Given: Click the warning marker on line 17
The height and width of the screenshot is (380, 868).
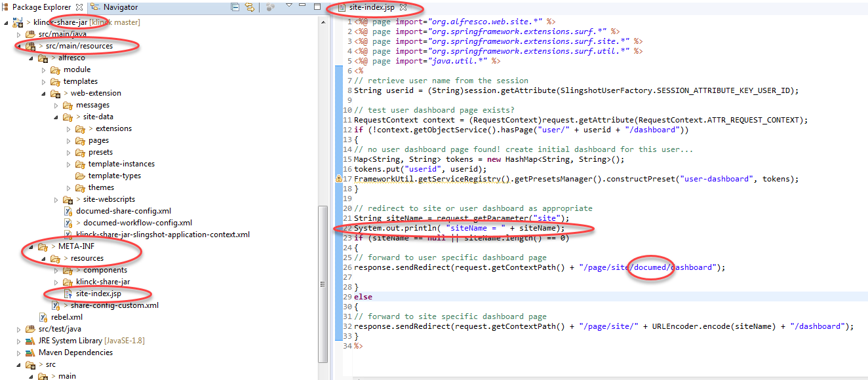Looking at the screenshot, I should tap(338, 179).
